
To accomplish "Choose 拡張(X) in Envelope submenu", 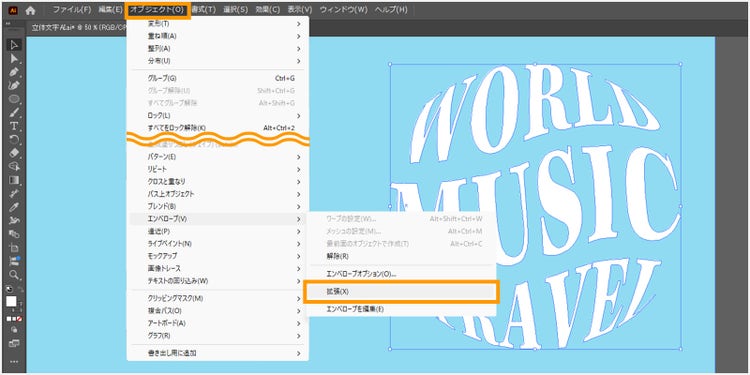I will point(401,291).
